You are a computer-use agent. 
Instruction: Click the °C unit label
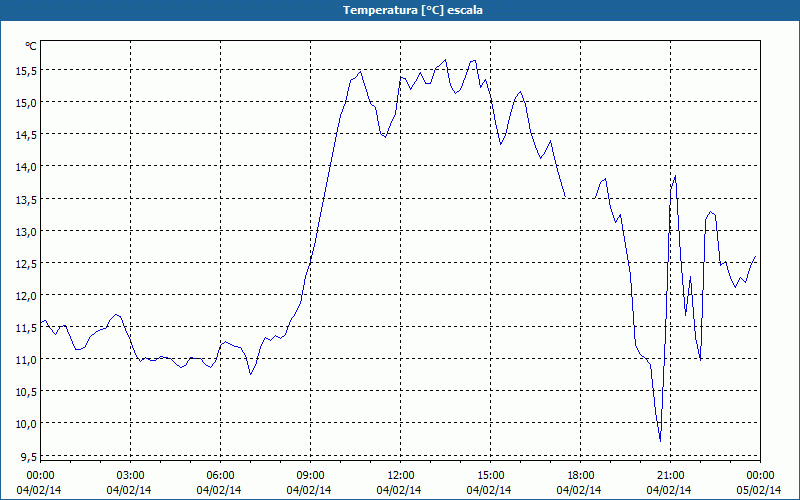31,46
